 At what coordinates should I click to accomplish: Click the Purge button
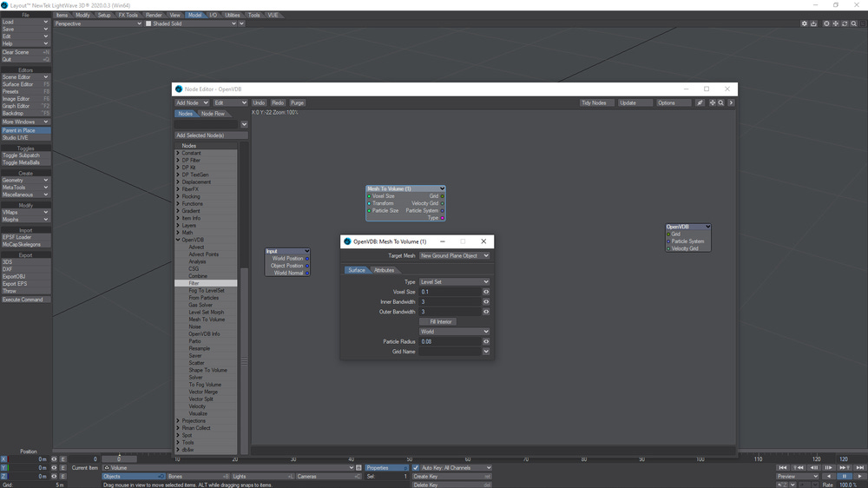[x=297, y=103]
